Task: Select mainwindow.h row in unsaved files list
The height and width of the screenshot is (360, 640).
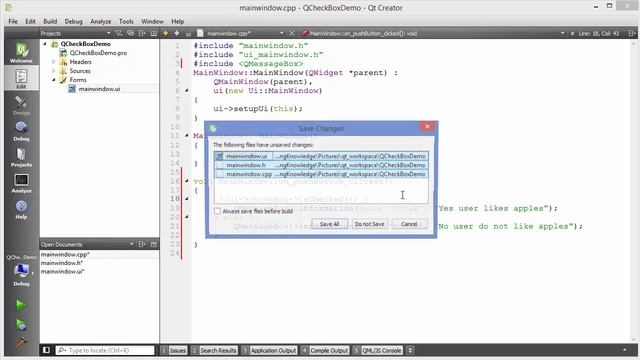Action: tap(321, 165)
